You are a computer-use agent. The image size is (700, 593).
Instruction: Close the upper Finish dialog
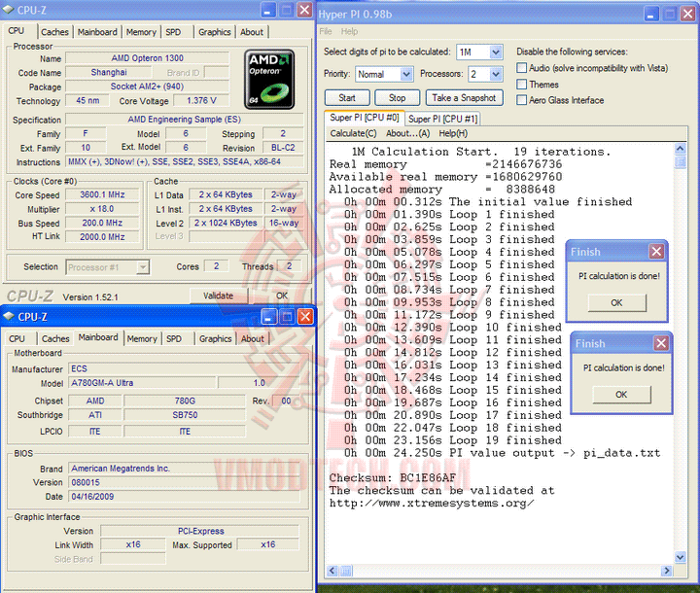point(656,252)
